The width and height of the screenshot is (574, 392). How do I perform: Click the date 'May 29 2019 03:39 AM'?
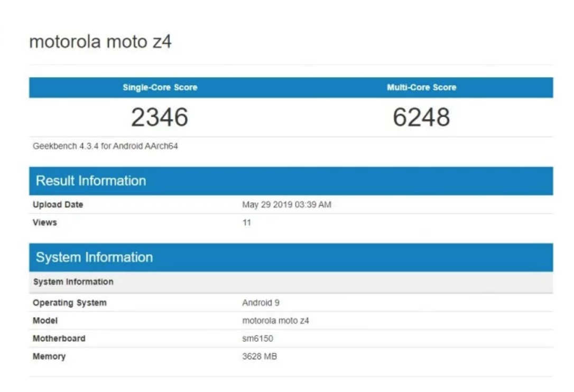point(286,204)
